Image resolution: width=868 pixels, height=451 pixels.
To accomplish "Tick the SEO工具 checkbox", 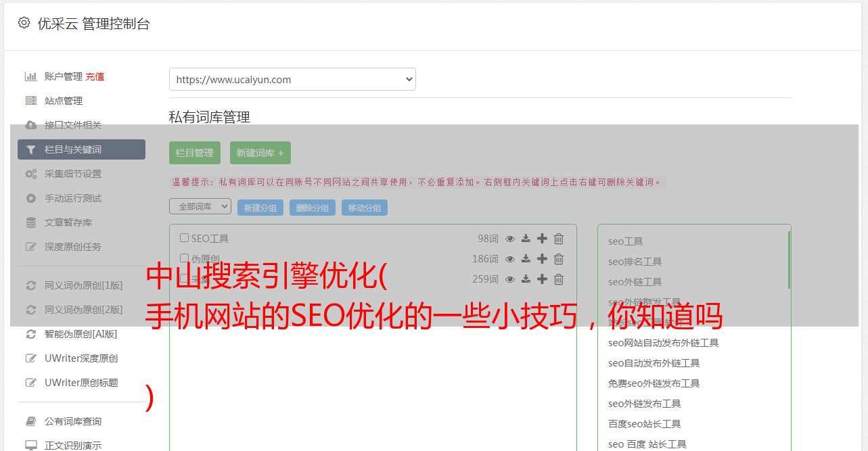I will point(184,238).
